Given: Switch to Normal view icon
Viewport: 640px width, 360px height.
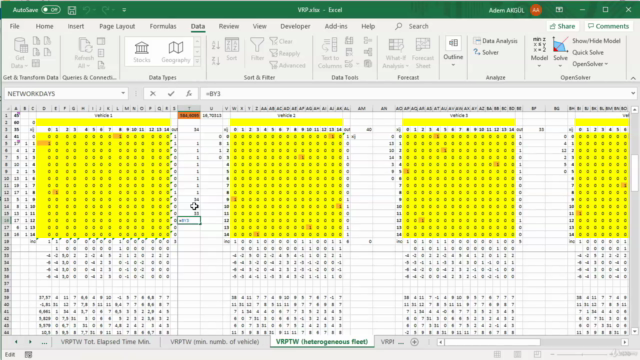Looking at the screenshot, I should (x=497, y=354).
